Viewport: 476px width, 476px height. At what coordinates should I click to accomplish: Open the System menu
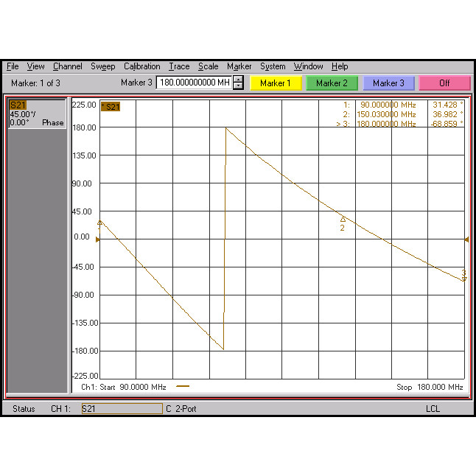tap(273, 66)
